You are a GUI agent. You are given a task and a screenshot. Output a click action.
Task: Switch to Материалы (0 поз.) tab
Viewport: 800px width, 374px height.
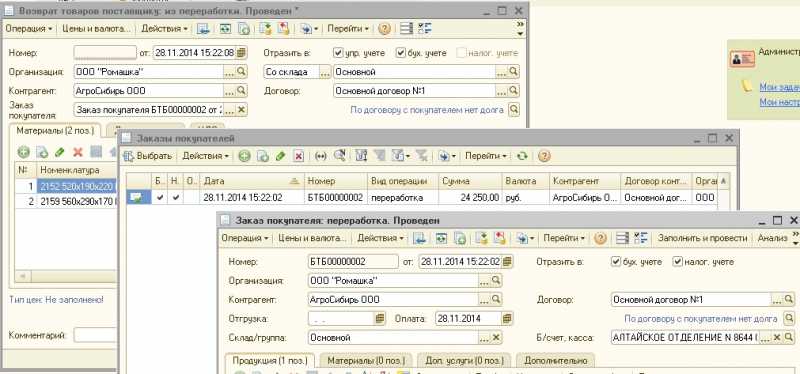366,361
